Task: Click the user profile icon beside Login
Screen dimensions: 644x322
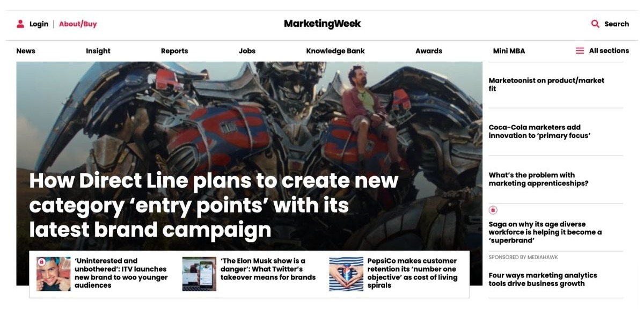Action: point(20,24)
